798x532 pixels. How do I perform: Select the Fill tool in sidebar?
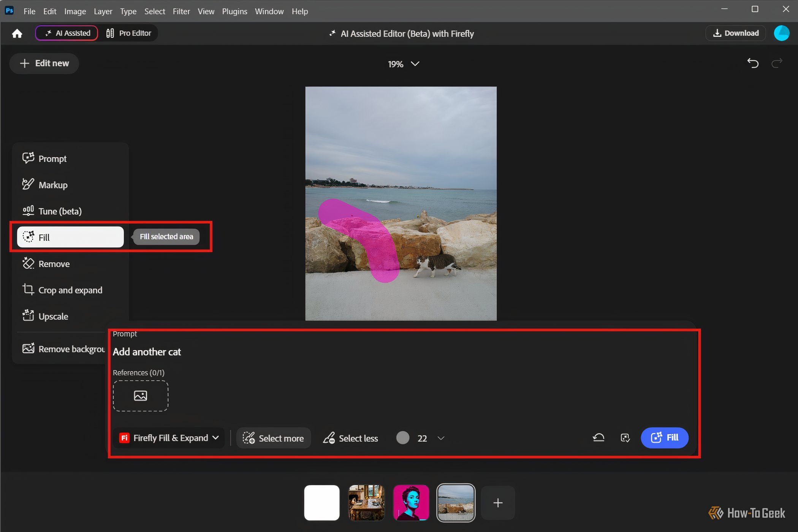pyautogui.click(x=70, y=237)
